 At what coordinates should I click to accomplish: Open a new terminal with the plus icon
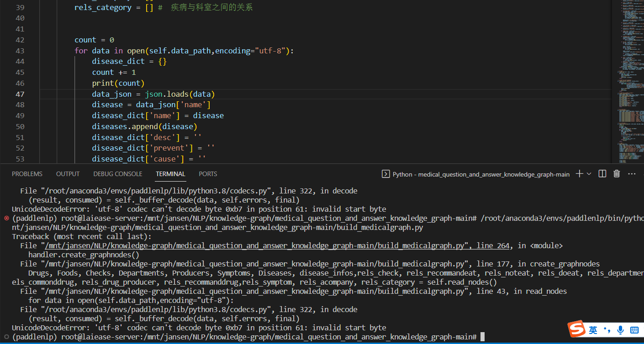(579, 174)
